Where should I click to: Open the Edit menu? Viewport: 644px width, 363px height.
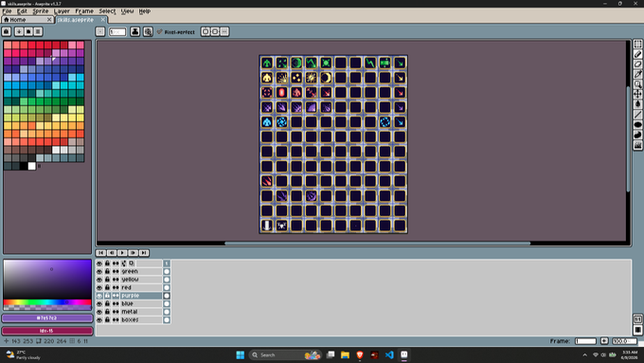22,11
